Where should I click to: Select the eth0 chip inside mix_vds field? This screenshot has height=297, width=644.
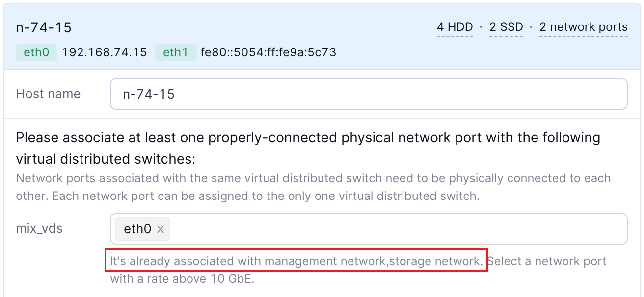coord(137,229)
